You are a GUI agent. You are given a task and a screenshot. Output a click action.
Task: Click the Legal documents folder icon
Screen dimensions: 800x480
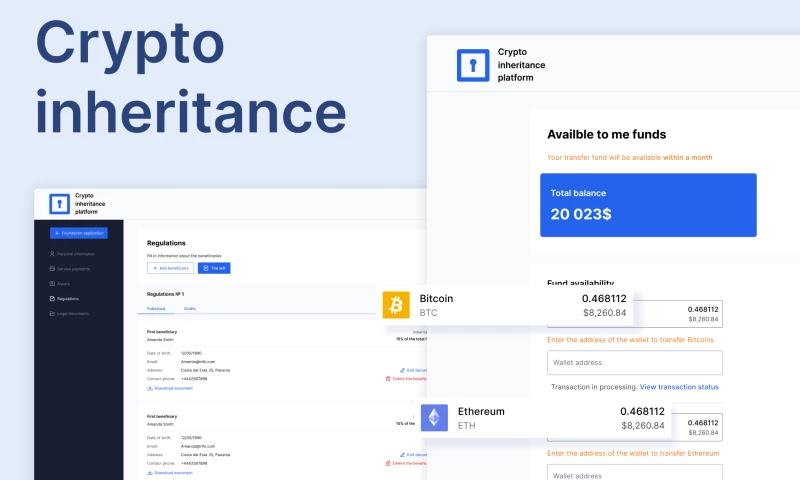(x=52, y=314)
